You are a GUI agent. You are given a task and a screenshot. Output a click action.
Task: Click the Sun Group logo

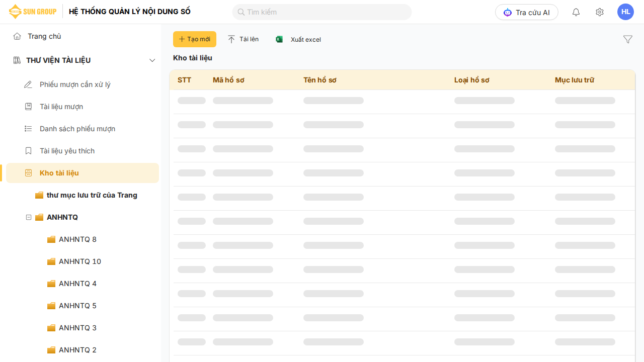coord(33,12)
